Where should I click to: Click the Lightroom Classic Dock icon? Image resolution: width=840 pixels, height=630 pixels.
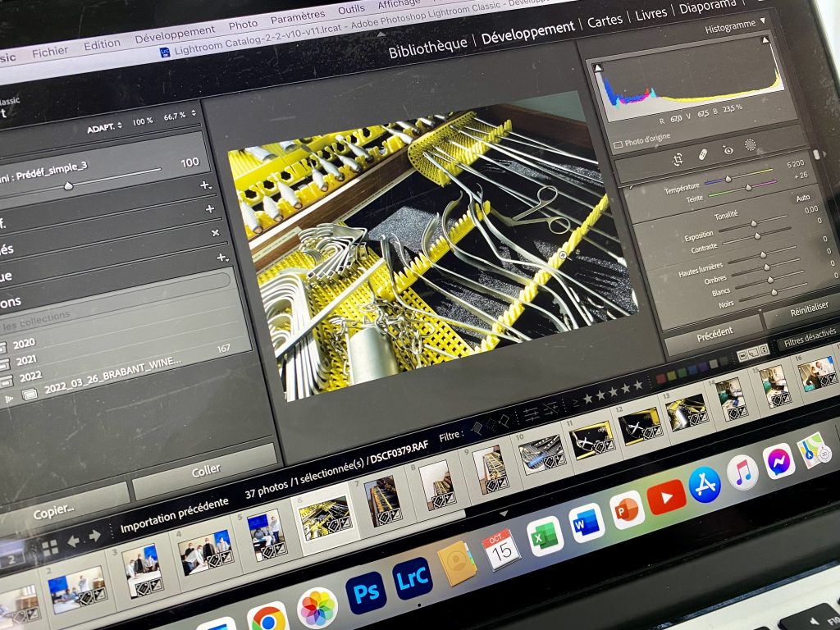click(x=413, y=578)
